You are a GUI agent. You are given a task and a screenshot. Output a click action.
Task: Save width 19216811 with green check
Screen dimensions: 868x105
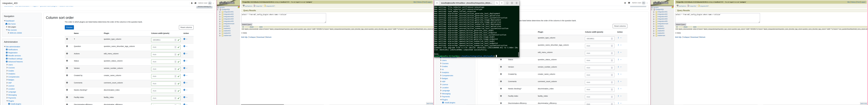point(179,40)
